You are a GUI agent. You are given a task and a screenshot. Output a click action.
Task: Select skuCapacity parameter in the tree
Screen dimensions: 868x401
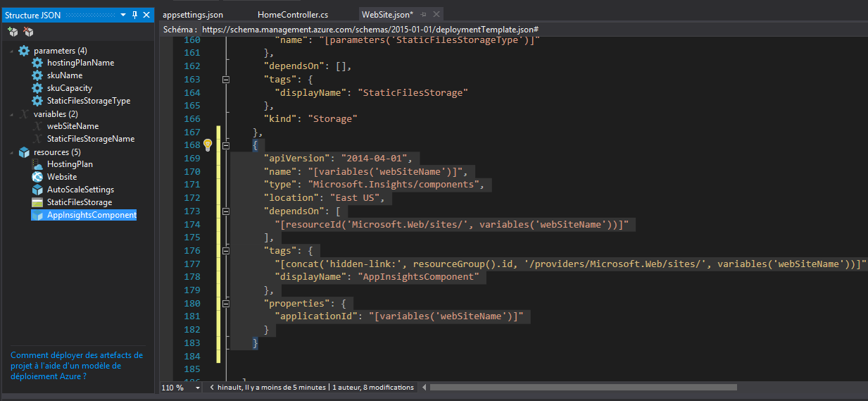coord(70,88)
